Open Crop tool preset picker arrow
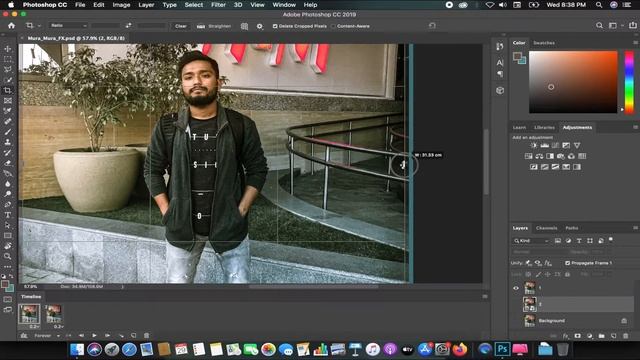The image size is (640, 360). pos(39,26)
